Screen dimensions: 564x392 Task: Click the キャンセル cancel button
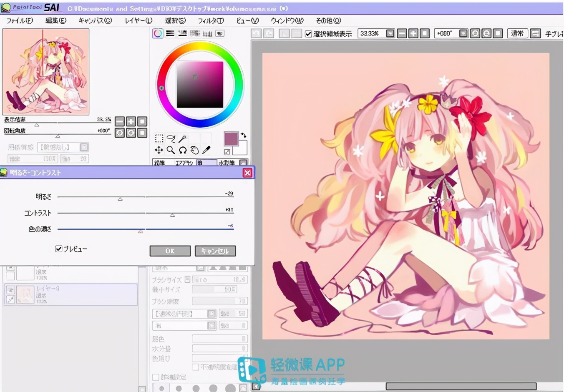(x=215, y=251)
